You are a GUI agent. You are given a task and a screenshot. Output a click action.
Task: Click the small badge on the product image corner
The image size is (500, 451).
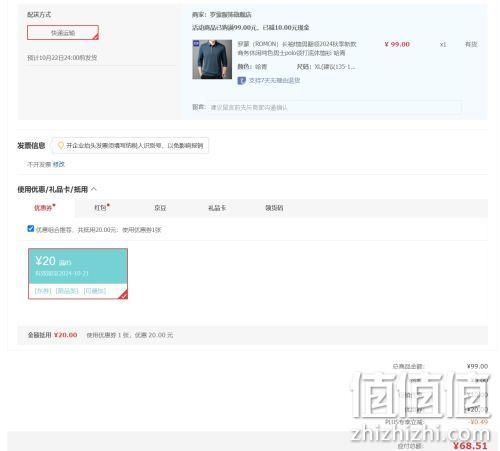click(x=196, y=43)
